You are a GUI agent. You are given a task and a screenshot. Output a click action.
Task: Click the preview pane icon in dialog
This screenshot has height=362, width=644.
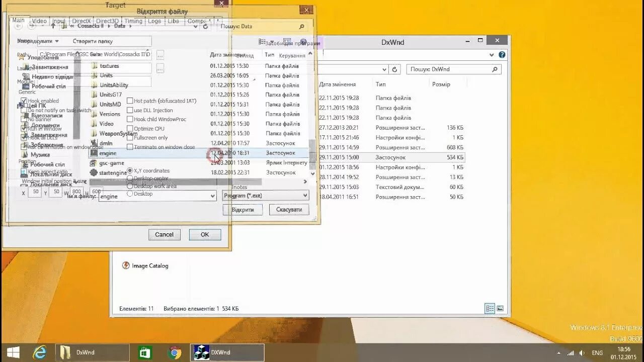click(287, 42)
